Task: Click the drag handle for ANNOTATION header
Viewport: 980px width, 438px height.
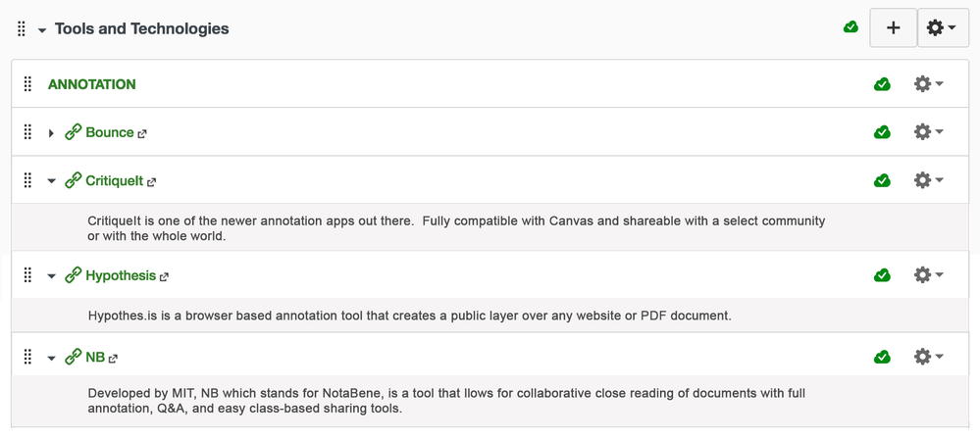Action: (27, 84)
